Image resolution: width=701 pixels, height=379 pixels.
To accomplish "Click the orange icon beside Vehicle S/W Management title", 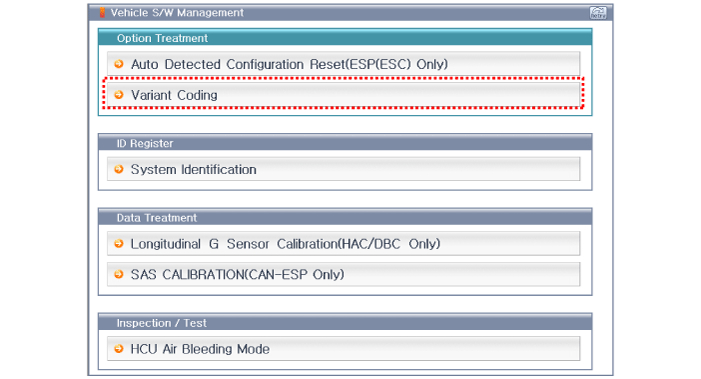I will 102,13.
